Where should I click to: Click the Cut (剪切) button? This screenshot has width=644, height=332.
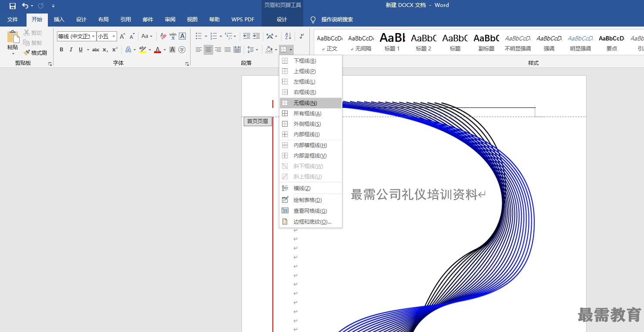[x=33, y=33]
